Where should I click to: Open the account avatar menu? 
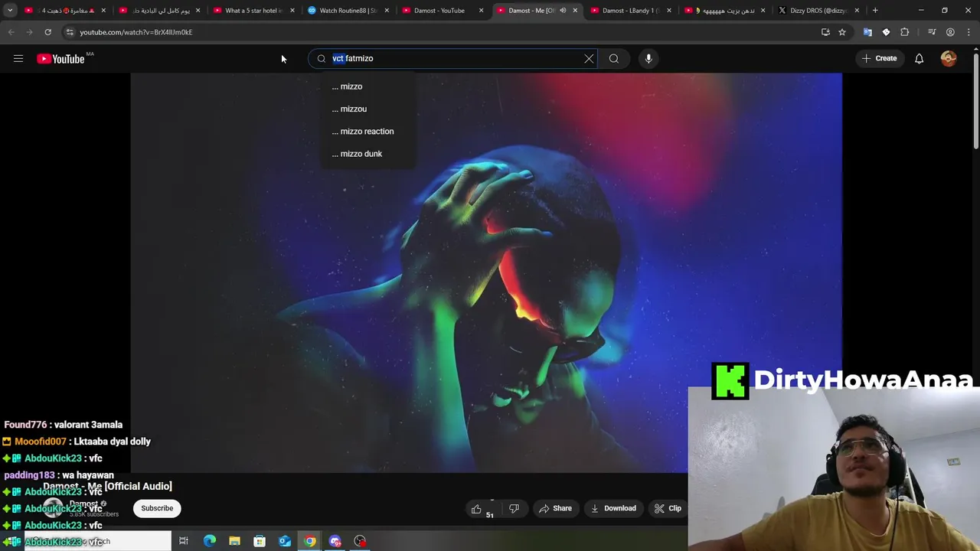tap(949, 58)
